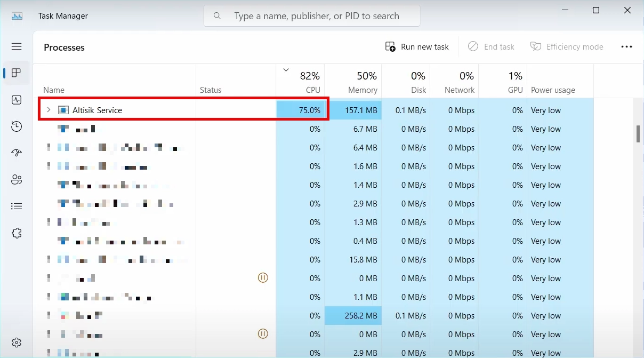Click the End task button

491,46
